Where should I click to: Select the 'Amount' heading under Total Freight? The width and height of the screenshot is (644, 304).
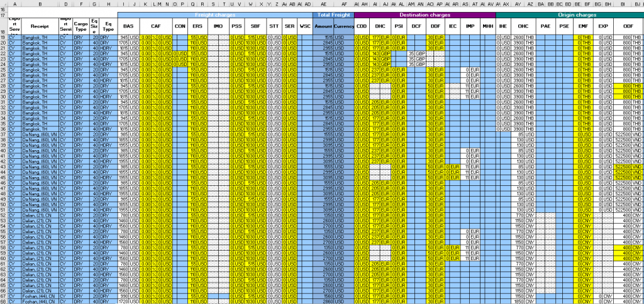point(323,26)
